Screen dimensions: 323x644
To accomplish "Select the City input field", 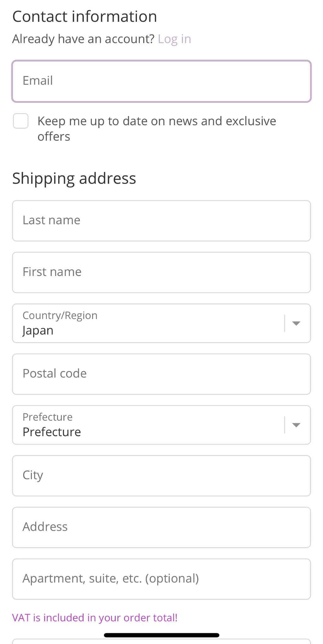I will [161, 476].
